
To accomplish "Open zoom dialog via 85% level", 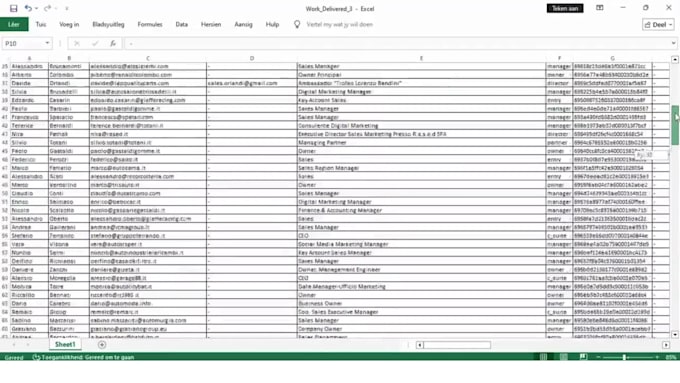I will [x=671, y=357].
